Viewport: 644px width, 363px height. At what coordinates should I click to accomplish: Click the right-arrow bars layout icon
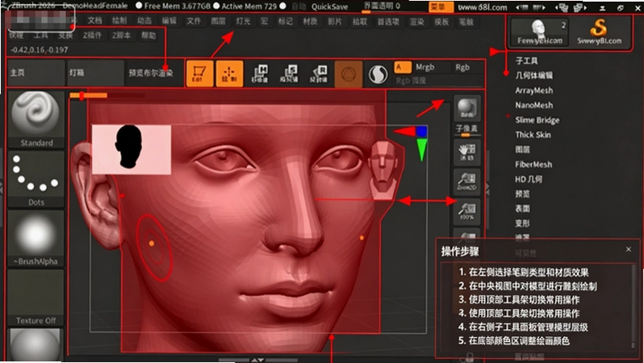click(x=539, y=7)
